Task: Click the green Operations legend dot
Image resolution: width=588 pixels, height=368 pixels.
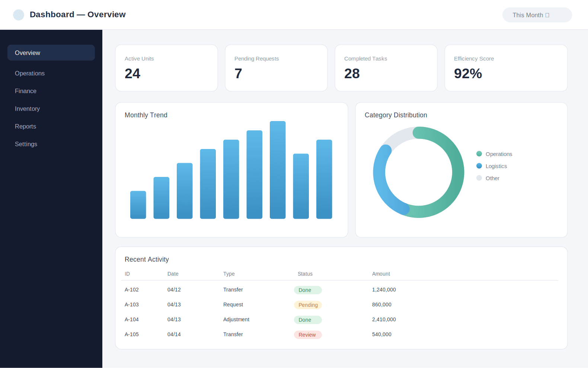Action: 479,154
